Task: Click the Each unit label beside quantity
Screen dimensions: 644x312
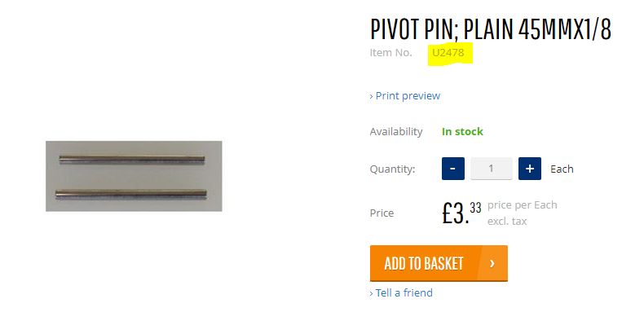Action: pos(562,169)
